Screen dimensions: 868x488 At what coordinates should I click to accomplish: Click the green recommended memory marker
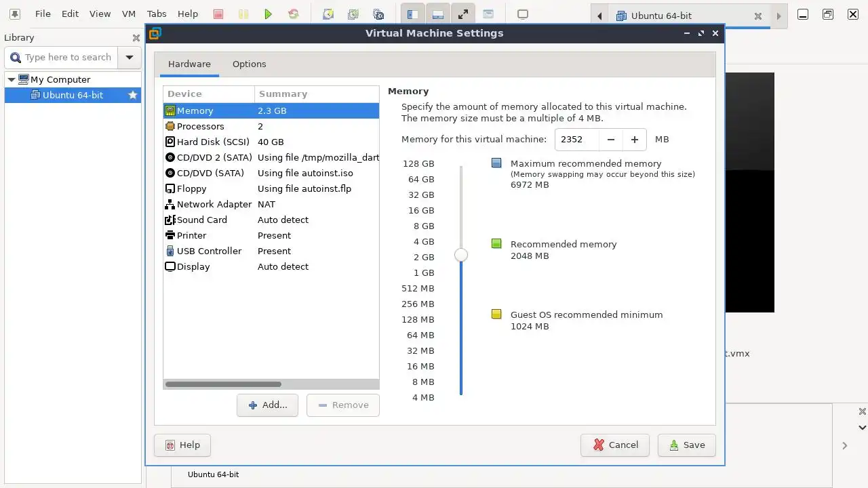(496, 243)
